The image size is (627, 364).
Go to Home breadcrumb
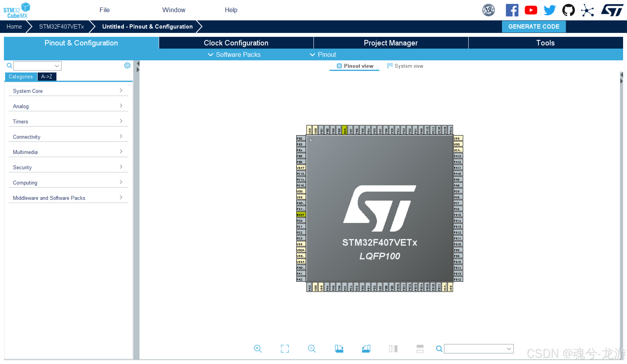[x=14, y=26]
